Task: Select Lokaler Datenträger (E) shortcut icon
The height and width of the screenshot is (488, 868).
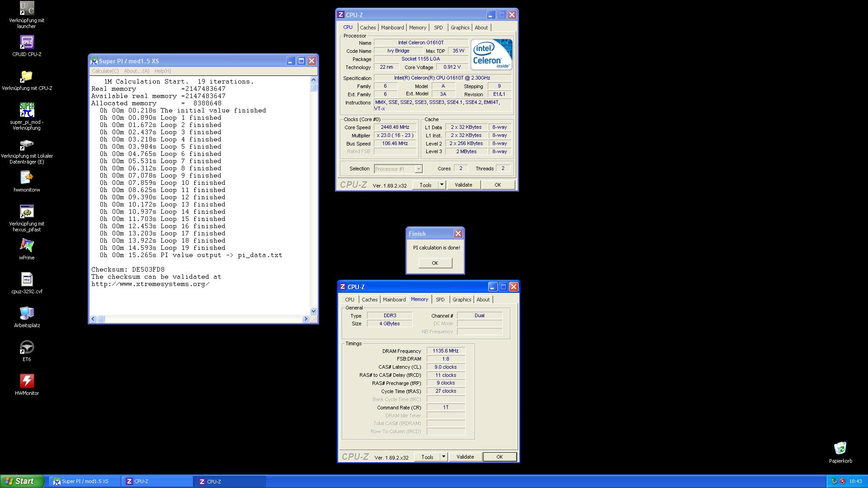Action: click(x=27, y=144)
